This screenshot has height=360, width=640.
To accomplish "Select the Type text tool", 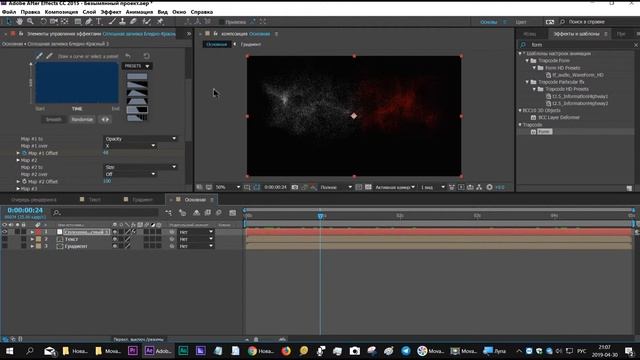I will (x=99, y=22).
